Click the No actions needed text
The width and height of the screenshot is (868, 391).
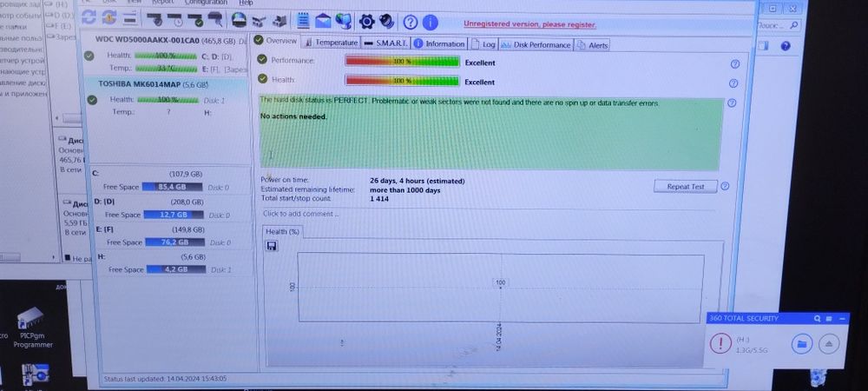pos(293,116)
